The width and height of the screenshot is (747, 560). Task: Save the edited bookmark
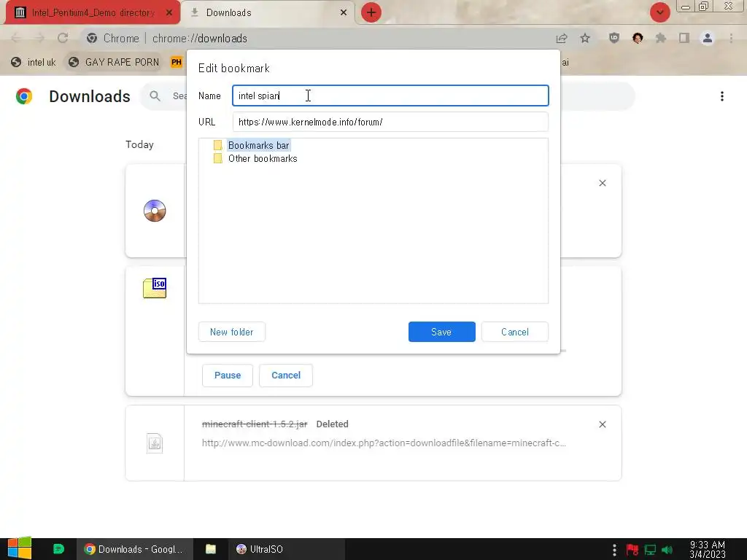pyautogui.click(x=441, y=332)
